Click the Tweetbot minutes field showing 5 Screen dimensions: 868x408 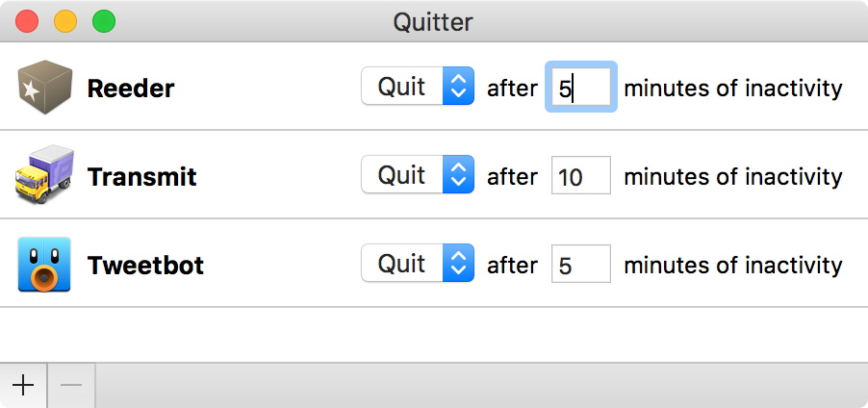(581, 264)
